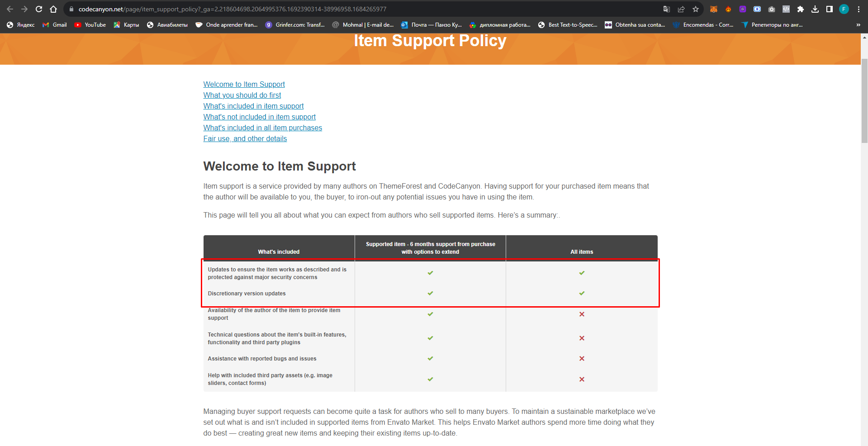Bookmark this page with star icon
Viewport: 868px width, 446px height.
[696, 9]
